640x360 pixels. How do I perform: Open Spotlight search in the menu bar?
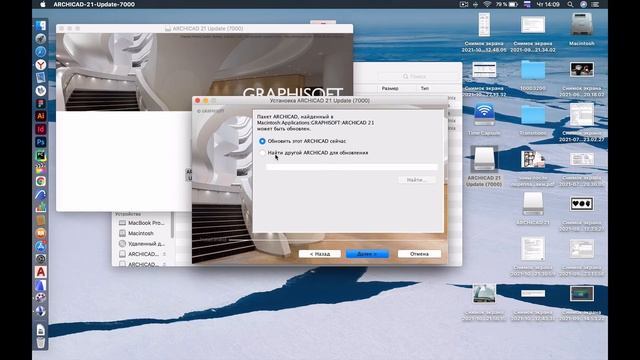coord(570,4)
